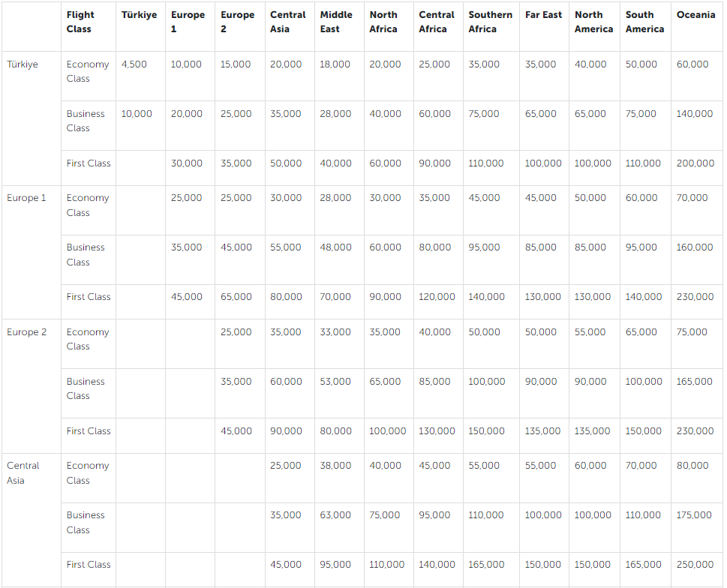Select the Türkiye row label in first column

23,64
